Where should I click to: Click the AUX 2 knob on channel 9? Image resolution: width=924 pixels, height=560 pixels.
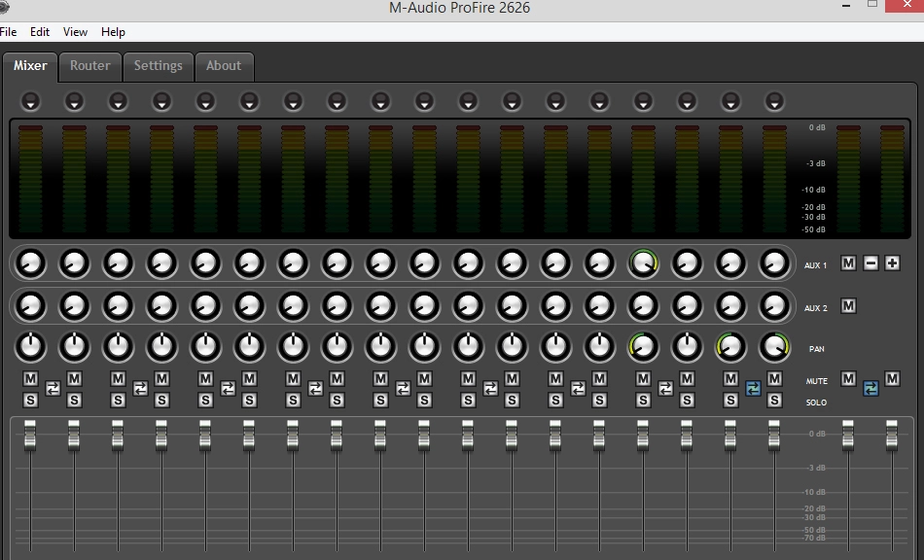coord(380,305)
